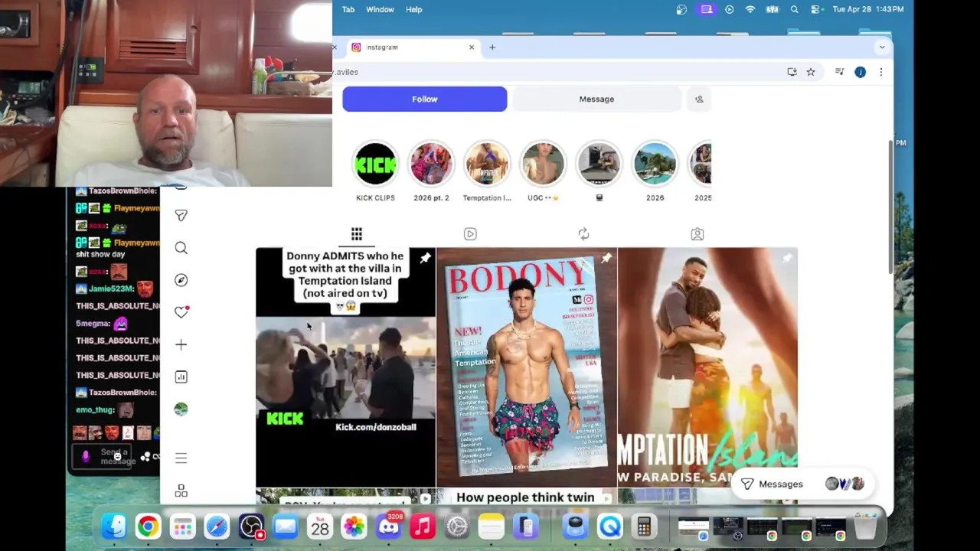The image size is (980, 551).
Task: Open Safari from the Dock
Action: coord(217,527)
